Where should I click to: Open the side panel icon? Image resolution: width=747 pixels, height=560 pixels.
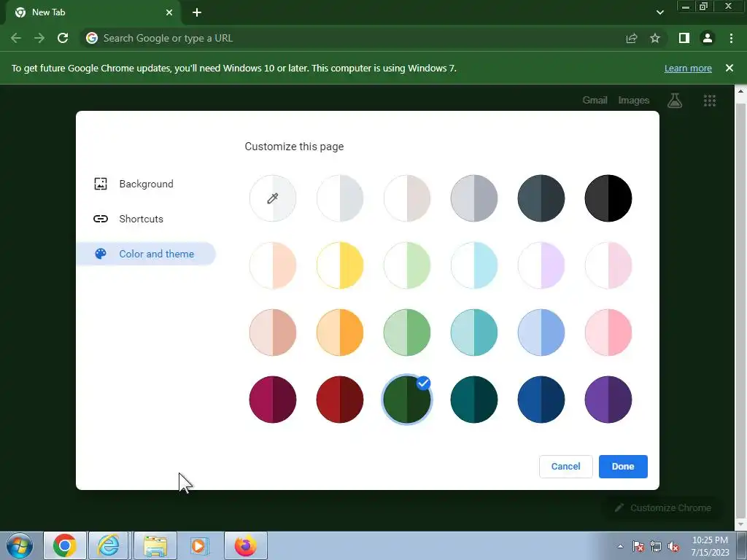pos(684,38)
